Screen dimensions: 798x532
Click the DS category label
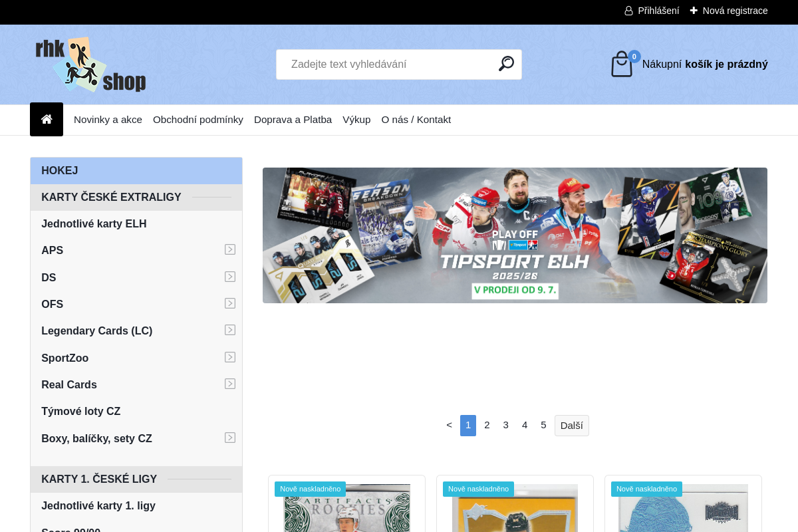49,278
